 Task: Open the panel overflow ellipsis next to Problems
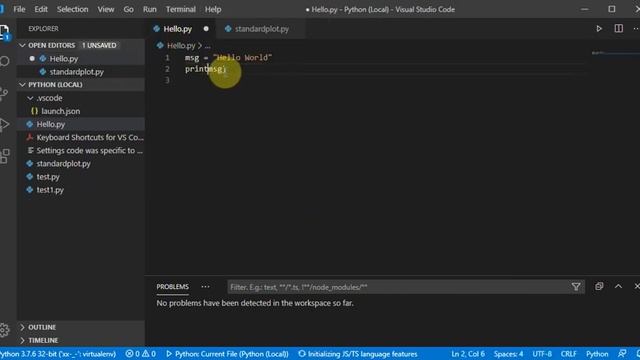(205, 287)
